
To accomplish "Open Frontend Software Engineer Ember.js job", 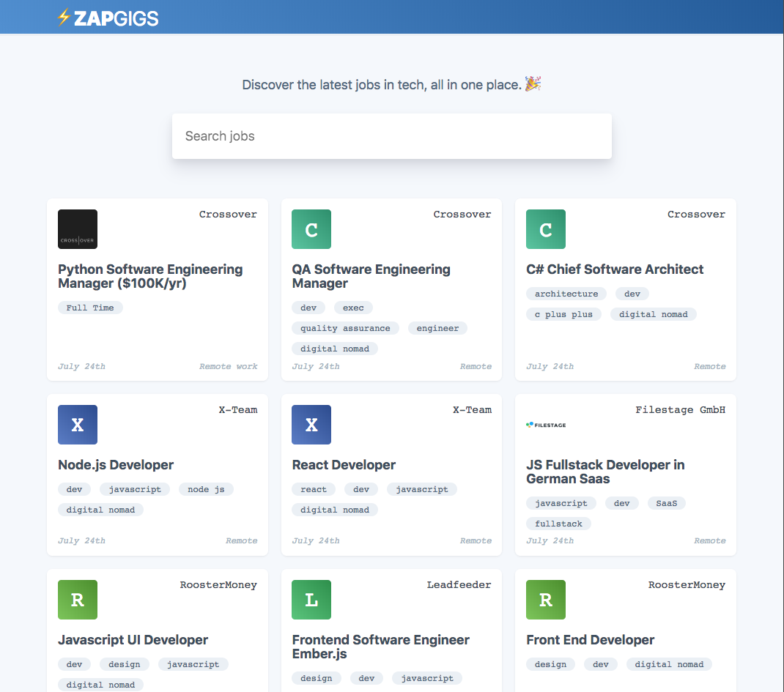I will (x=380, y=647).
